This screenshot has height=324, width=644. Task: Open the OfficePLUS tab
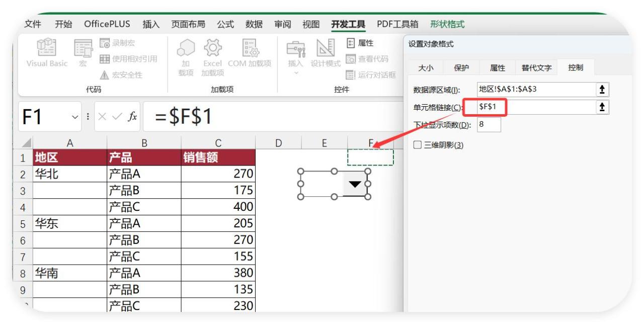(x=107, y=24)
